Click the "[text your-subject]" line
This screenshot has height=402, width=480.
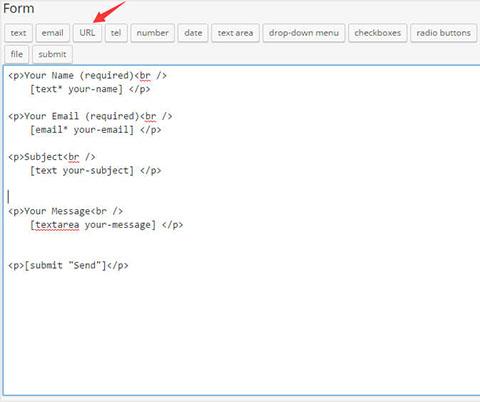96,171
